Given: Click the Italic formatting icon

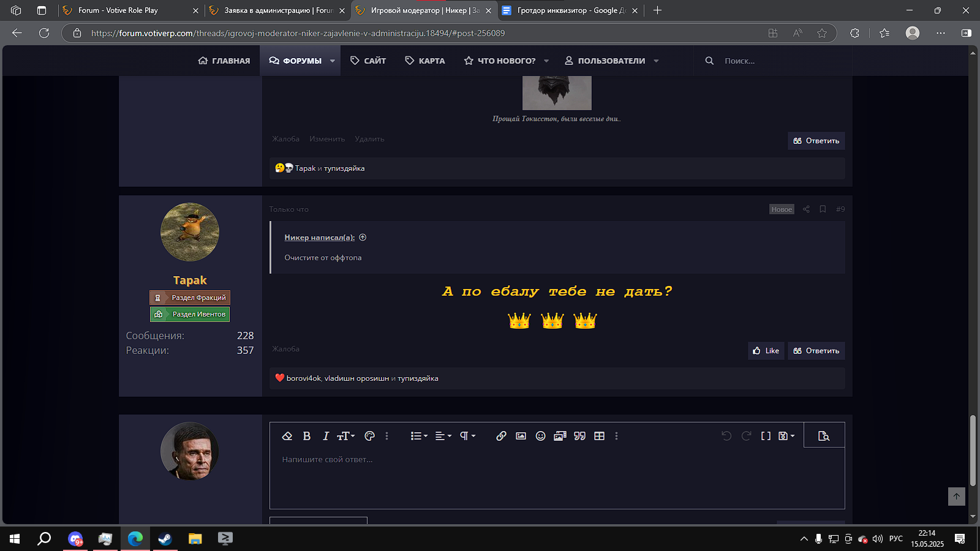Looking at the screenshot, I should coord(326,436).
